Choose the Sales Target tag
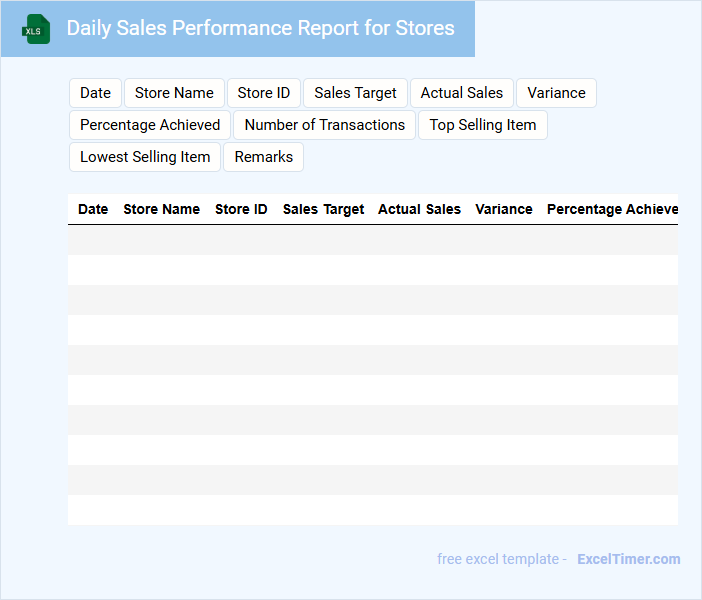Viewport: 702px width, 600px height. click(x=355, y=93)
